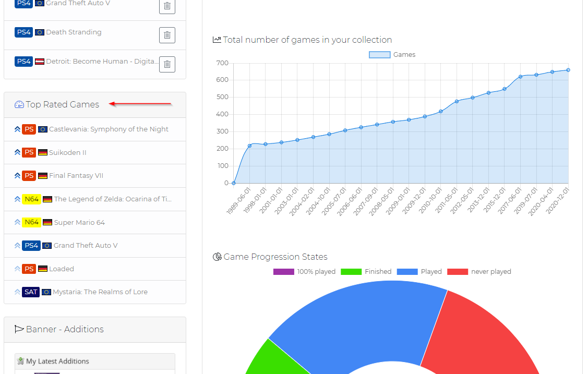Open the Suikoden II game entry
Viewport: 588px width, 374px height.
point(67,152)
